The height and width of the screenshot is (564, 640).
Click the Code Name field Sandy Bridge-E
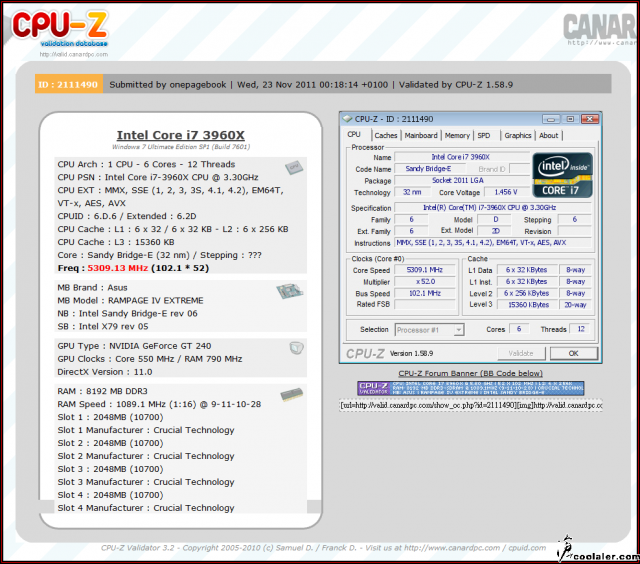coord(429,169)
